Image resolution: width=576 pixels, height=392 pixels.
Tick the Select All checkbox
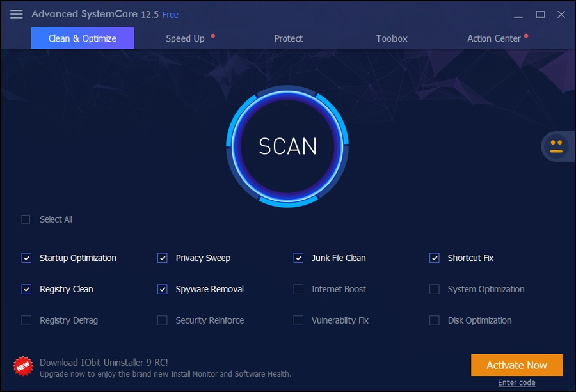click(26, 219)
